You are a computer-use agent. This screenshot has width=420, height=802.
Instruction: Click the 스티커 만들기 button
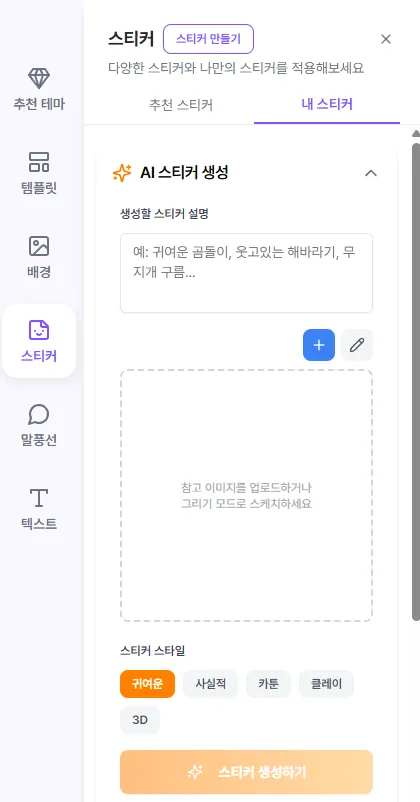208,39
